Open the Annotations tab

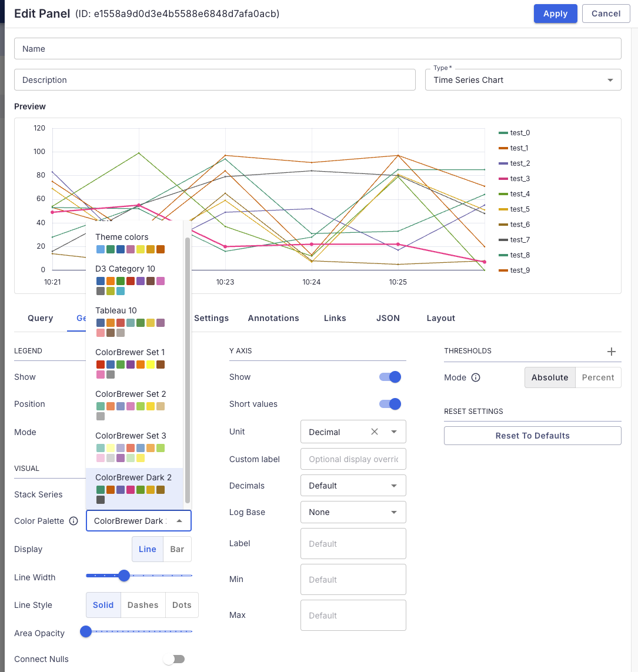pyautogui.click(x=273, y=318)
